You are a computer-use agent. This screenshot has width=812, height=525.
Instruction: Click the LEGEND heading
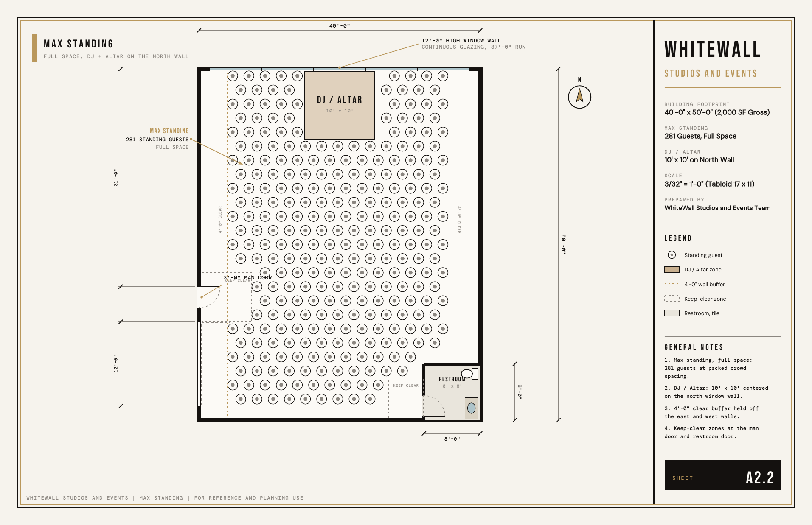tap(678, 238)
